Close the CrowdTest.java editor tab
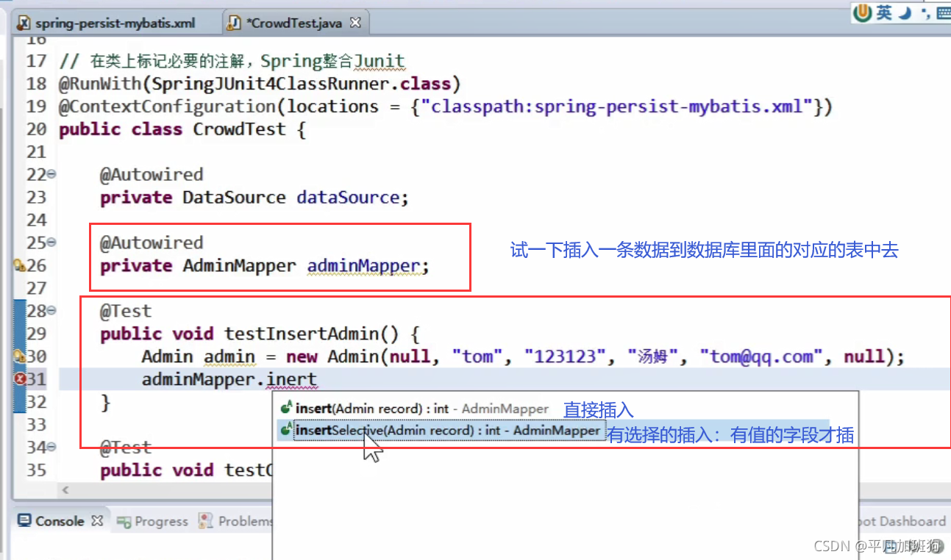 (x=355, y=23)
